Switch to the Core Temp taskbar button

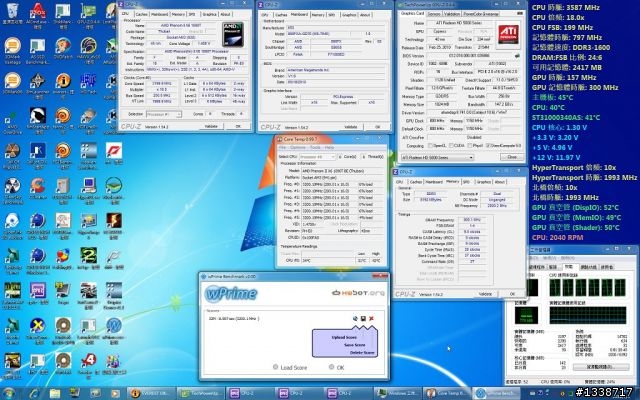tap(447, 393)
